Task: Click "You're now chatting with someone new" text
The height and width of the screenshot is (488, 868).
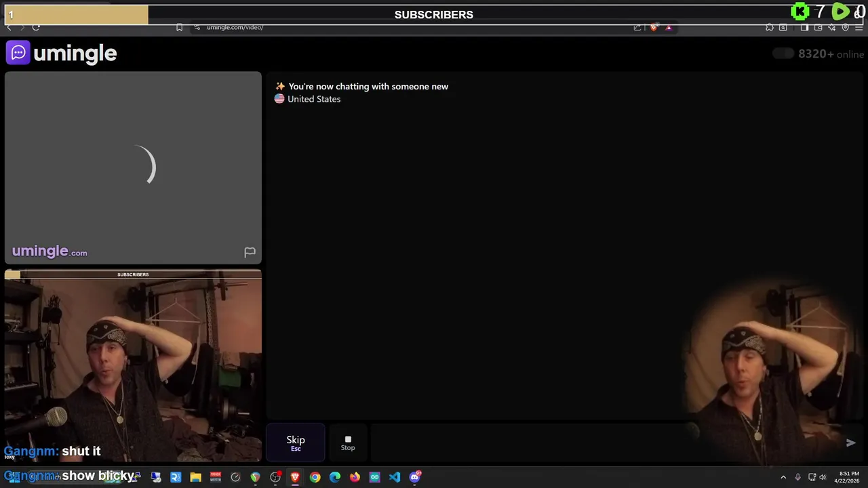Action: pyautogui.click(x=368, y=87)
